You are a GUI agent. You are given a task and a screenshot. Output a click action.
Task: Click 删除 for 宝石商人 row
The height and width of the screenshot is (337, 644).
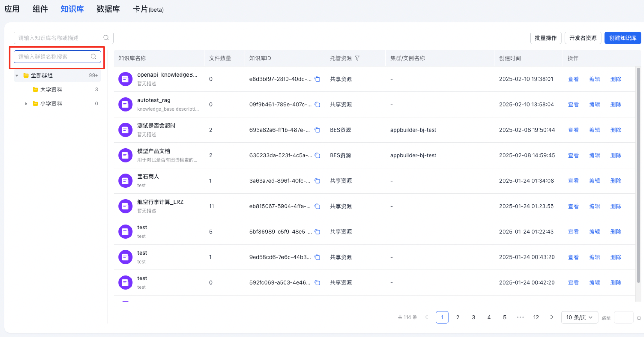tap(616, 181)
